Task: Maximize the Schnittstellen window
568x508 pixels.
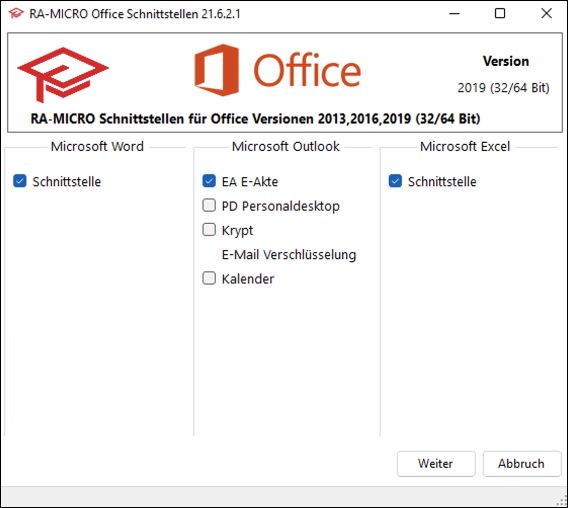Action: point(500,14)
